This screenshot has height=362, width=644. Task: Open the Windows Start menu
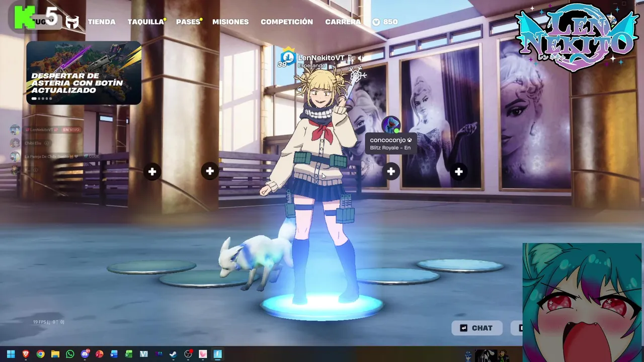coord(11,354)
